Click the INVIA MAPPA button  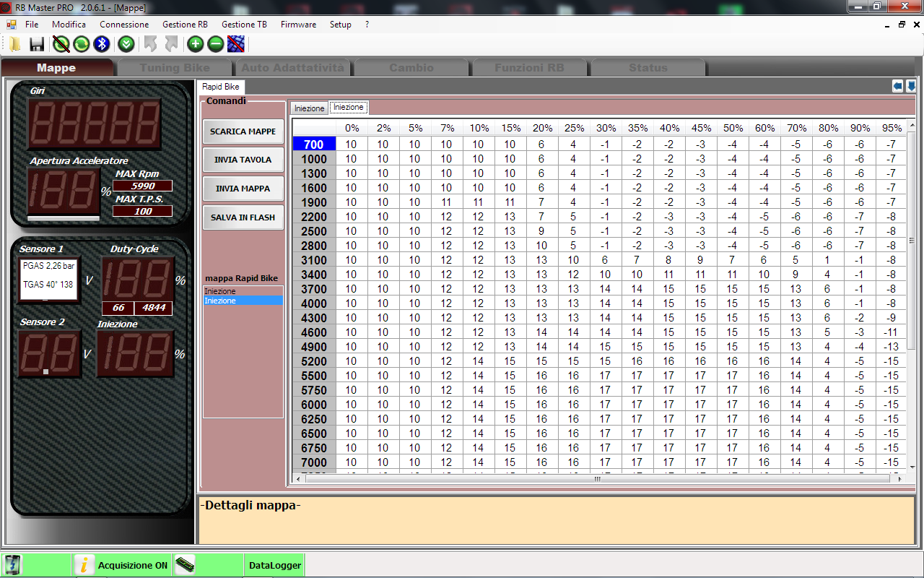[x=243, y=189]
